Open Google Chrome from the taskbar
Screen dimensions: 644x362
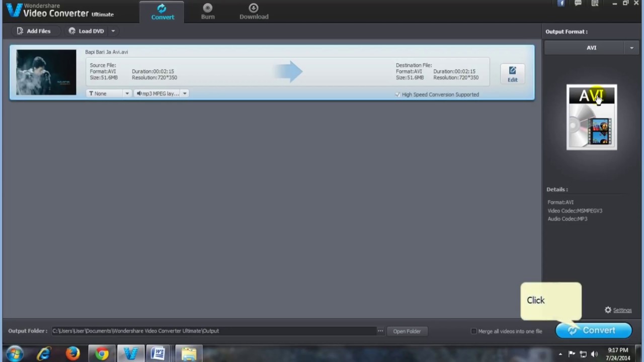[x=102, y=354]
